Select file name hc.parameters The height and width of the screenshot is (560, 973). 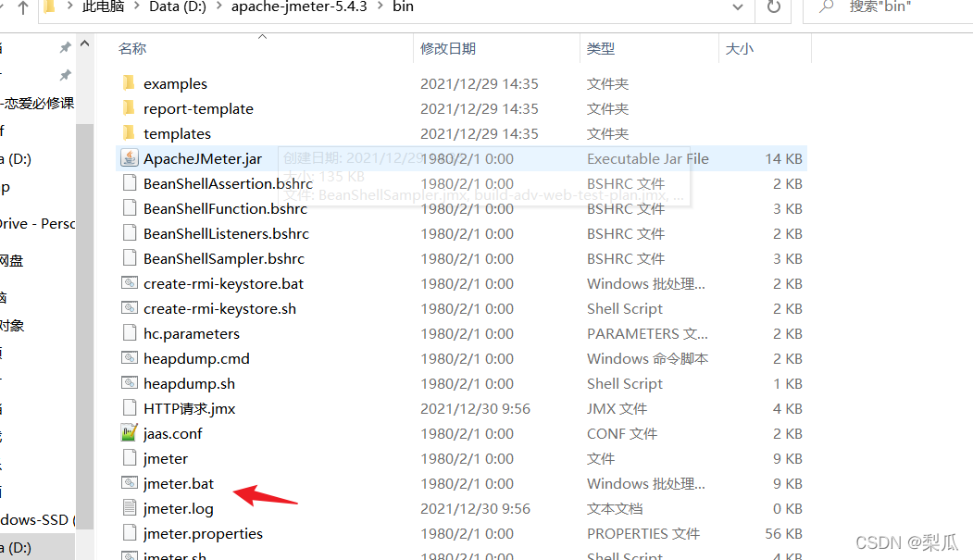tap(191, 333)
